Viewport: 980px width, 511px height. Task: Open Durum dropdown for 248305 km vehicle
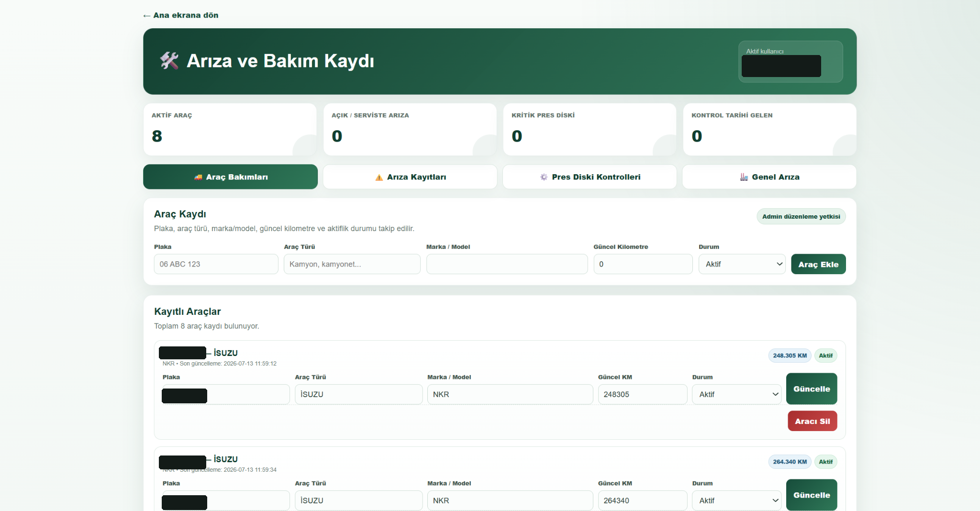737,394
